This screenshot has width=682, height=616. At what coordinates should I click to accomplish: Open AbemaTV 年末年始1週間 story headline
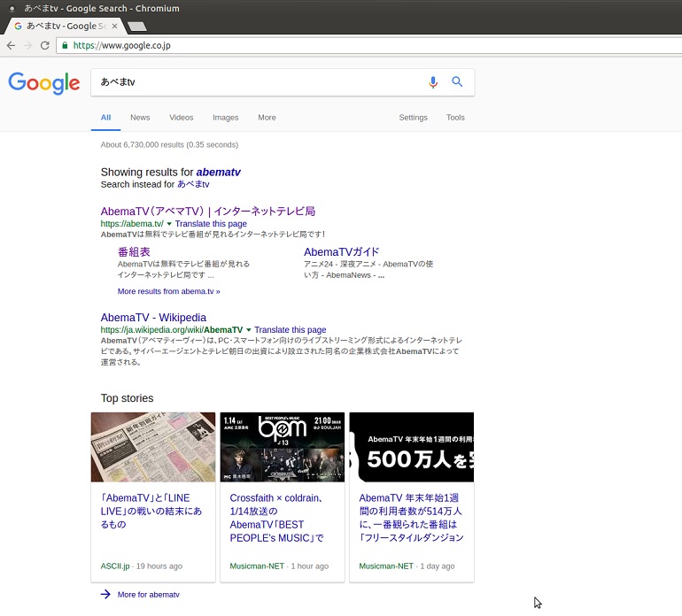point(412,518)
